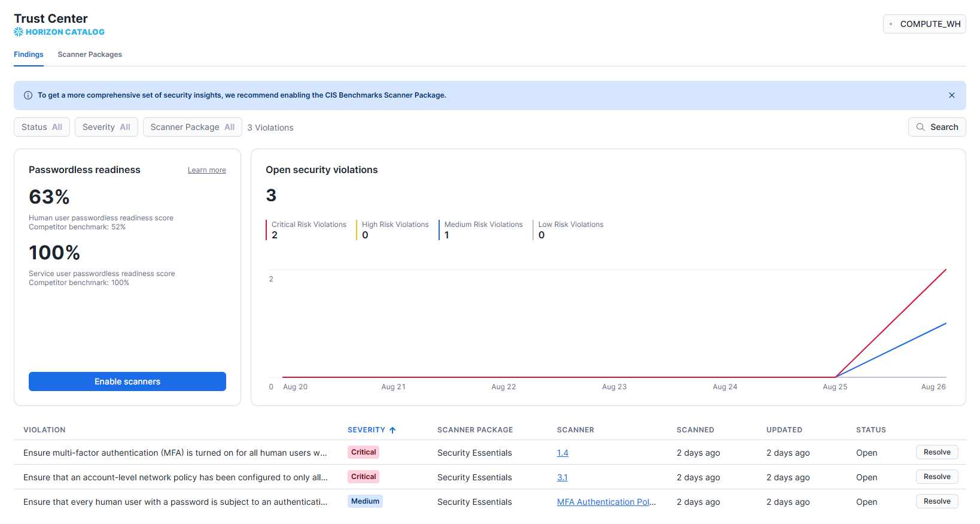The image size is (980, 524).
Task: Resolve the MFA human users violation
Action: pos(936,452)
